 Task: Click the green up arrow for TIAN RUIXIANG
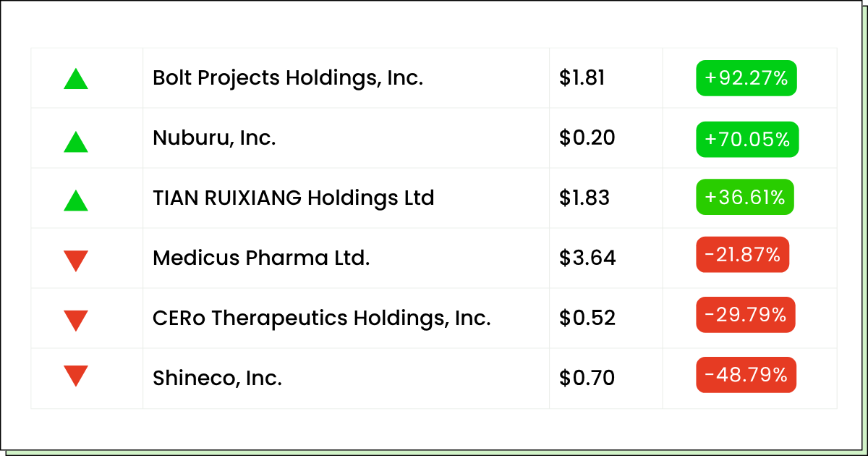click(x=76, y=200)
